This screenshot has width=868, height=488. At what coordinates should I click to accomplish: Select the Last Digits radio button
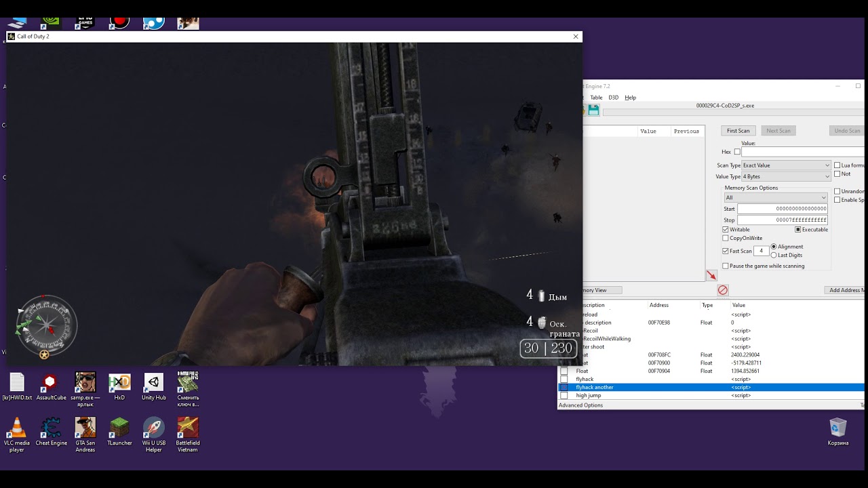(x=774, y=256)
